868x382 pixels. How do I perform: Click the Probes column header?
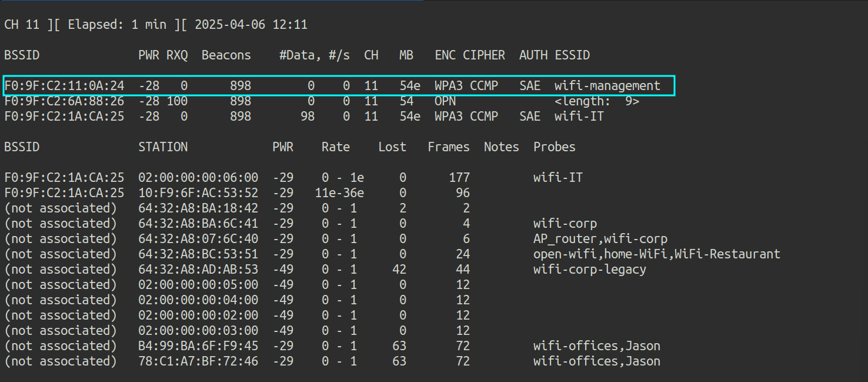554,147
